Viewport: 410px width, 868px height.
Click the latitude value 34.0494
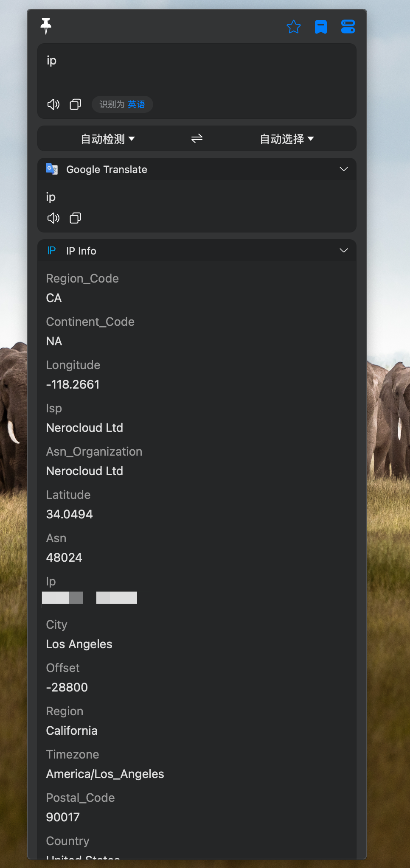(69, 514)
